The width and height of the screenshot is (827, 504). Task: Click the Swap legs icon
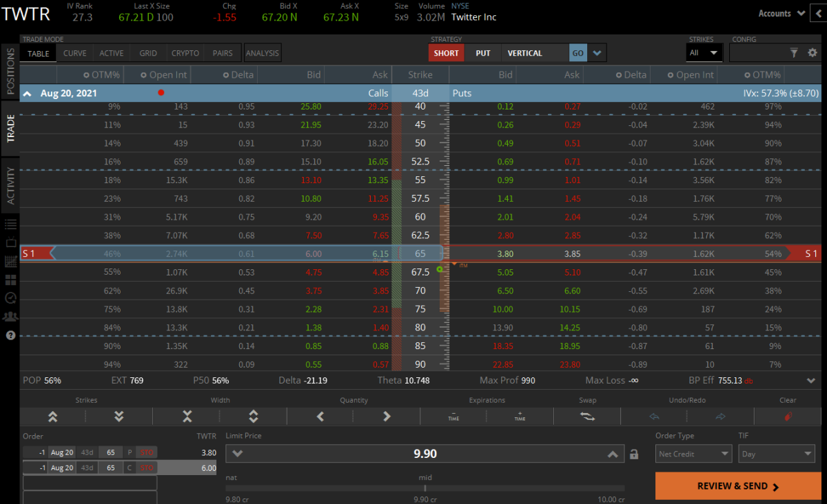pos(587,417)
